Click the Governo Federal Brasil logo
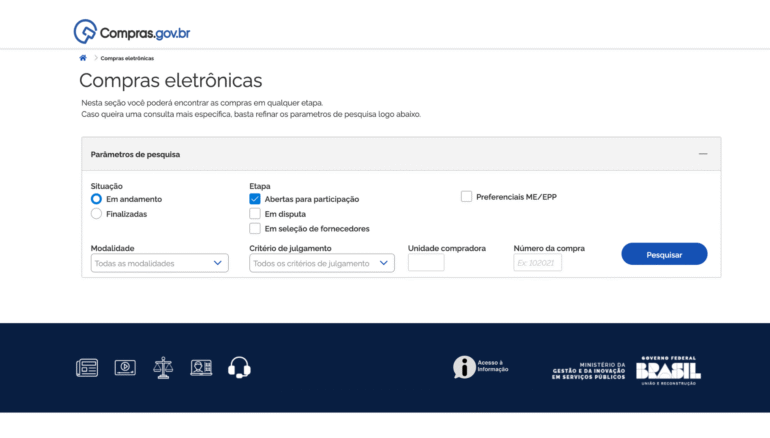This screenshot has height=438, width=770. (668, 368)
